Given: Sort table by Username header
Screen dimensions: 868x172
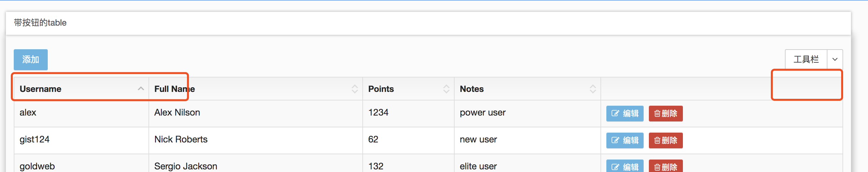Looking at the screenshot, I should click(41, 89).
